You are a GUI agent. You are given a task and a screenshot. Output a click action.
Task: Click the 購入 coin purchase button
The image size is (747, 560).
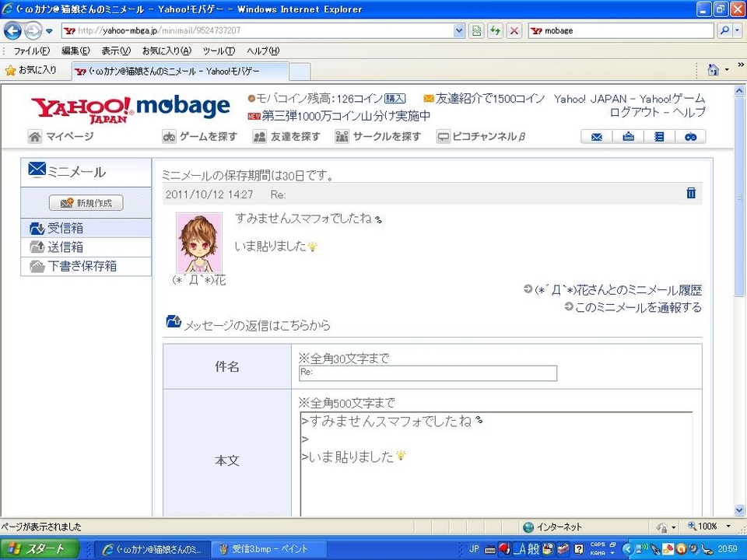(x=395, y=99)
